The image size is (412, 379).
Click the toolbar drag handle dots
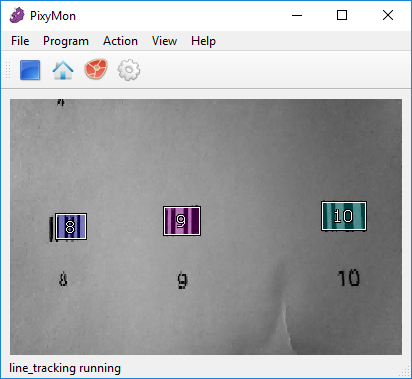point(8,70)
